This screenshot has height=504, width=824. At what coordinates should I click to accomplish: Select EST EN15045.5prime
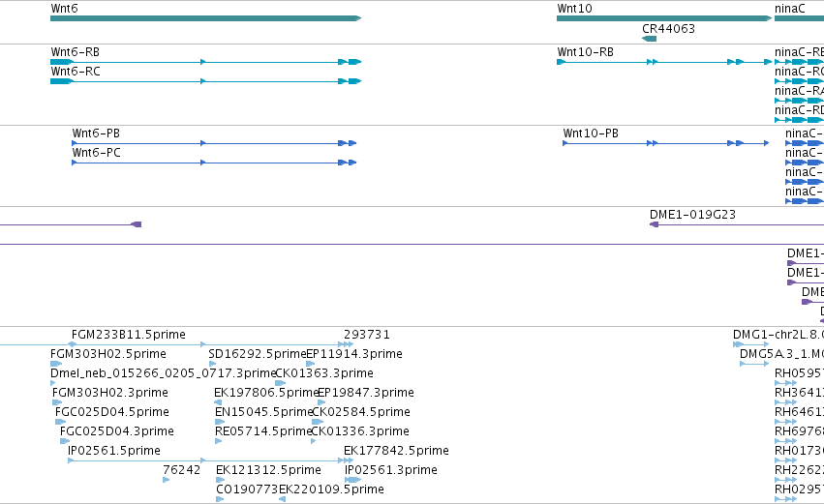tap(263, 412)
